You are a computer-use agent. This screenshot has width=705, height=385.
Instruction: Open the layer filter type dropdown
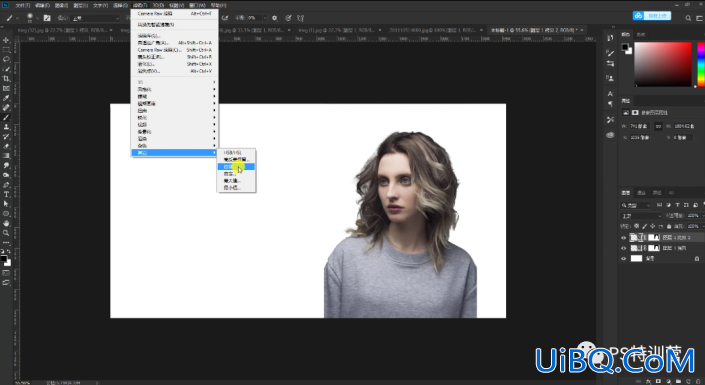click(x=636, y=205)
